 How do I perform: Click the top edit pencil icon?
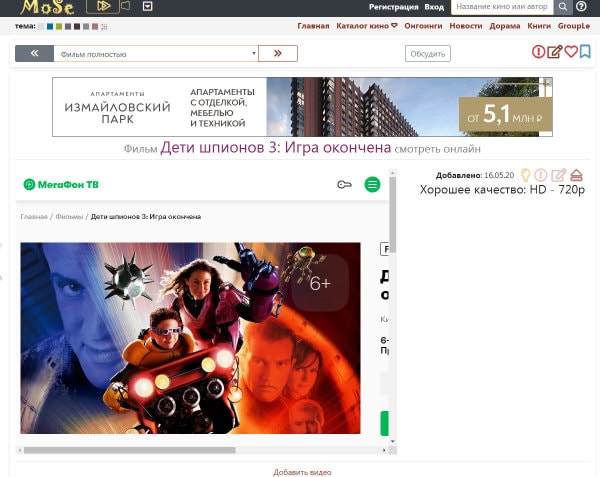click(x=554, y=52)
